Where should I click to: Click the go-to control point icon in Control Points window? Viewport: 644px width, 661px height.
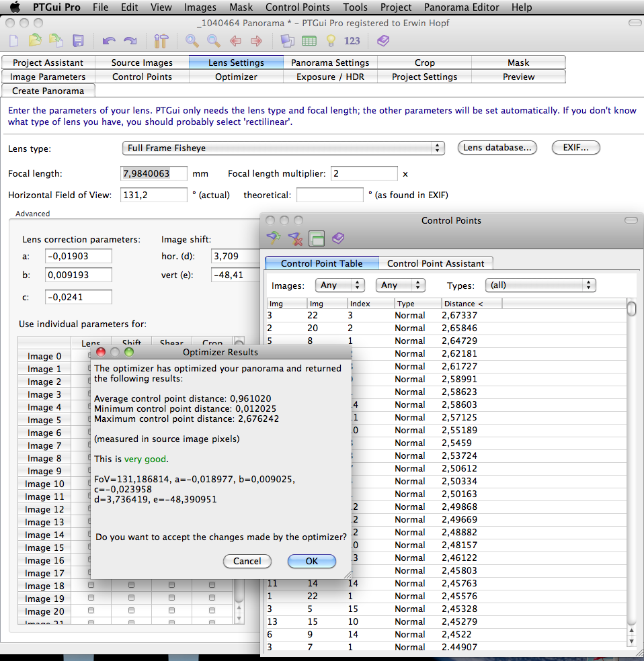[x=274, y=238]
